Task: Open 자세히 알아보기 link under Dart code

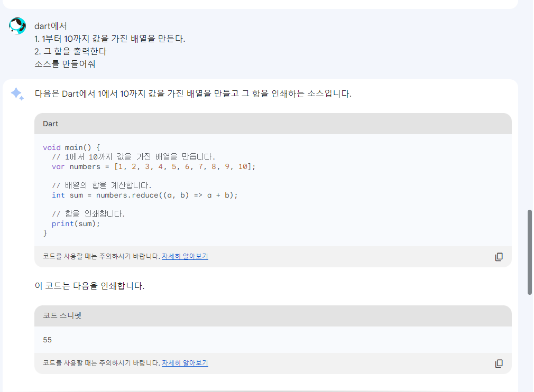Action: point(185,257)
